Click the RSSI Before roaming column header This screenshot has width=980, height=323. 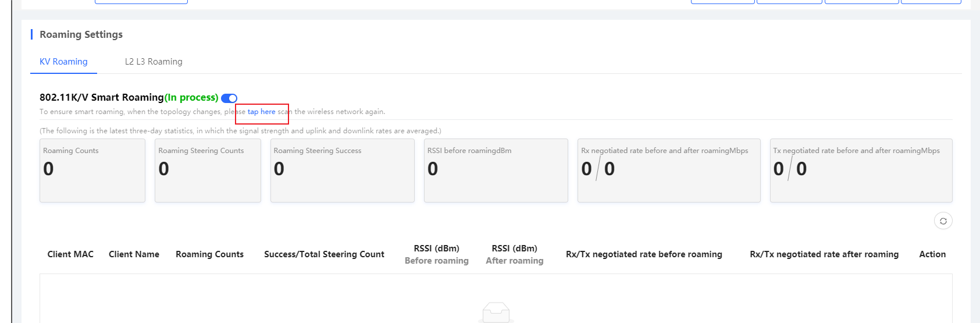(x=437, y=254)
